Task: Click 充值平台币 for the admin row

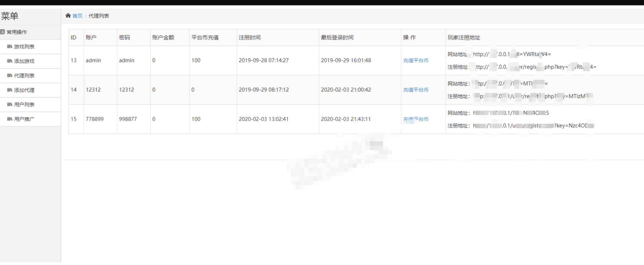Action: (416, 60)
